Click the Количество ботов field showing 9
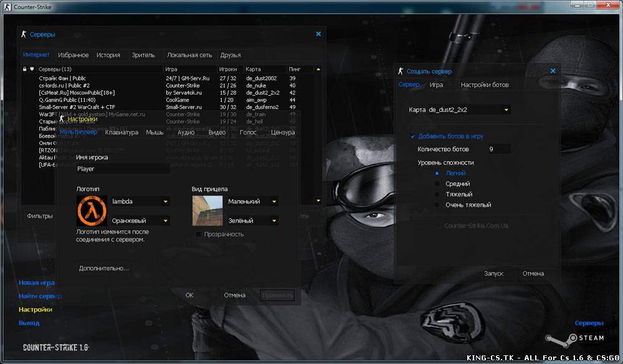Screen dimensions: 623x364 [x=499, y=149]
